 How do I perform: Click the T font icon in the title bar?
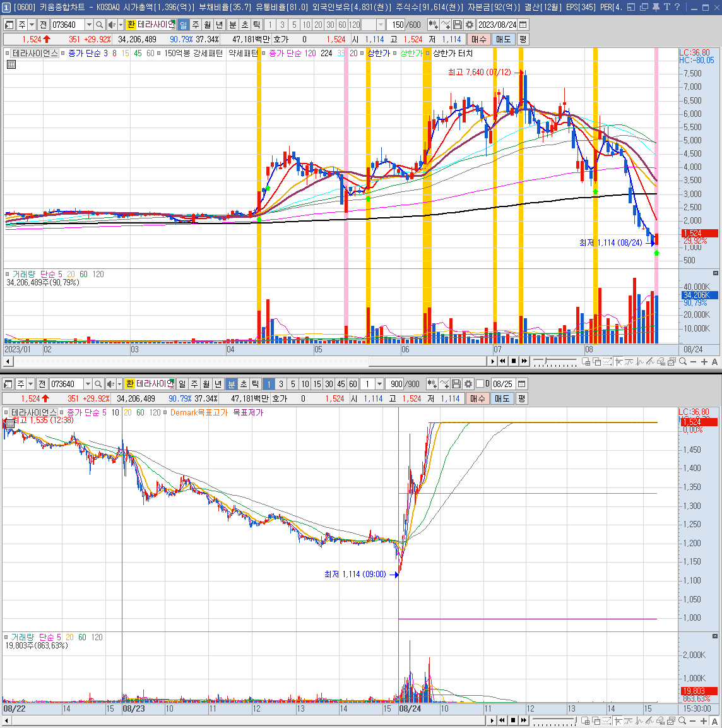click(667, 7)
